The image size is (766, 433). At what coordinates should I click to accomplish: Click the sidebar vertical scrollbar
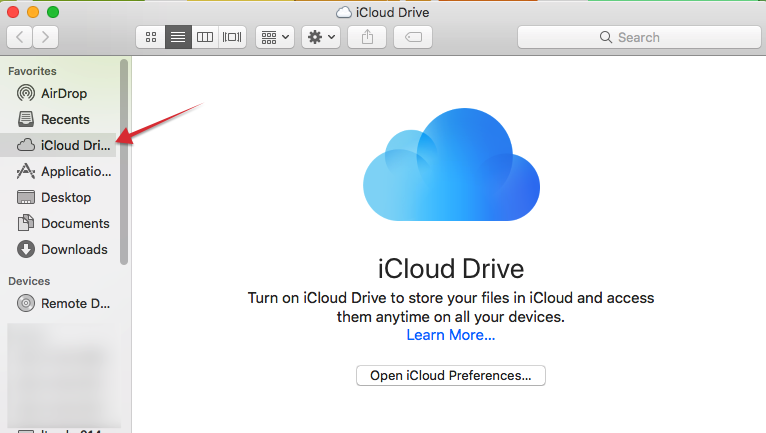[x=124, y=162]
